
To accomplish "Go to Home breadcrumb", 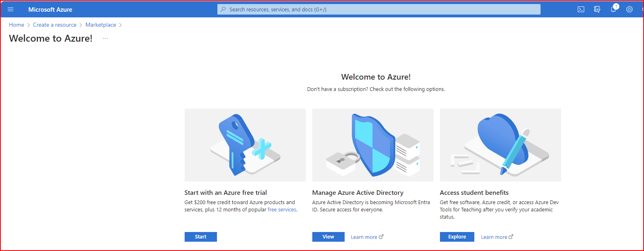I will click(17, 25).
